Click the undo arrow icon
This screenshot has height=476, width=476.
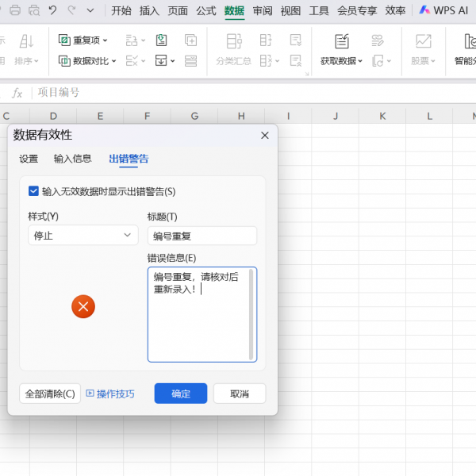52,10
